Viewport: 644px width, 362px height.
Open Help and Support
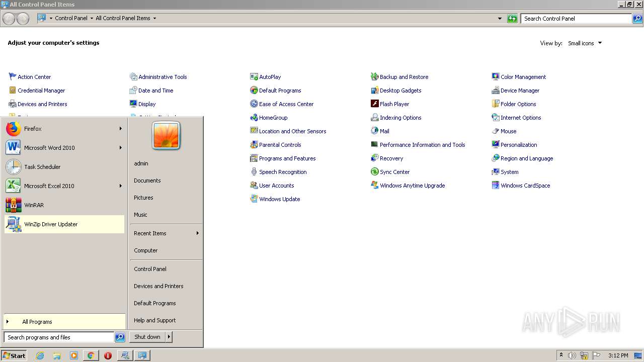(x=155, y=320)
